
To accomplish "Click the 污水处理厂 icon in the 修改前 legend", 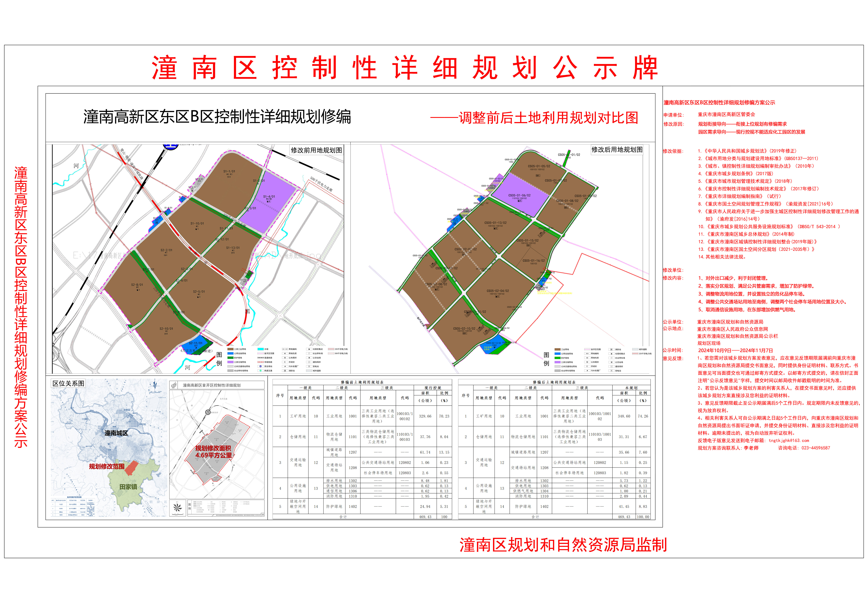I will [x=285, y=366].
